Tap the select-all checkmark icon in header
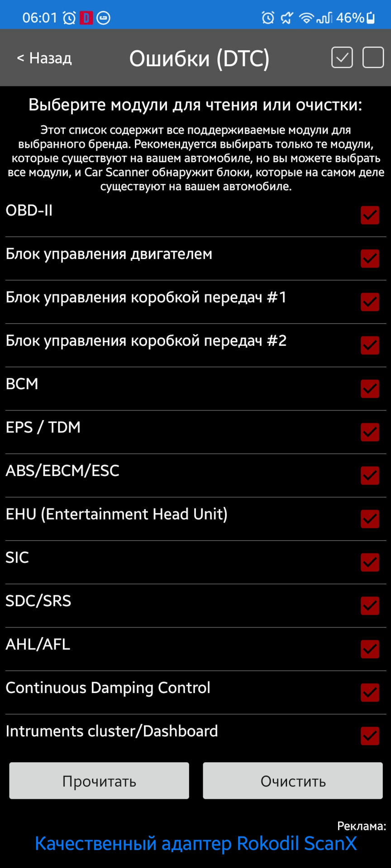 click(343, 57)
